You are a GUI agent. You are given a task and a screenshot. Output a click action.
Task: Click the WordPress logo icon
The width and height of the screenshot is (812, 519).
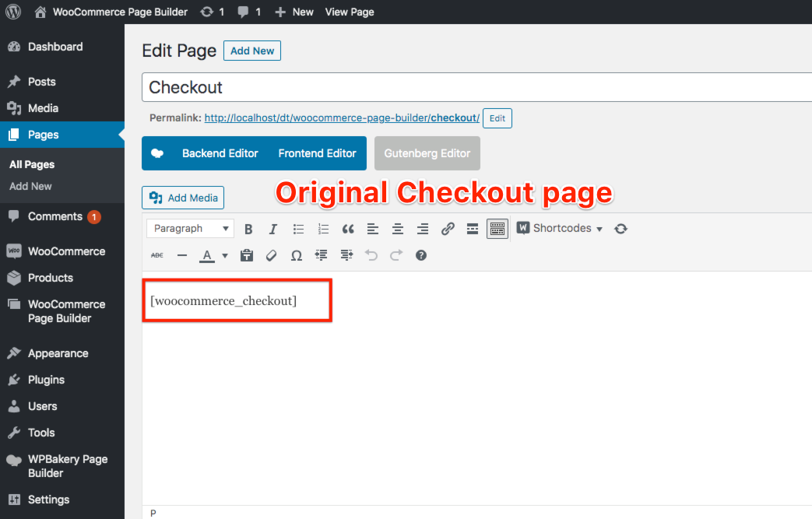pos(13,12)
